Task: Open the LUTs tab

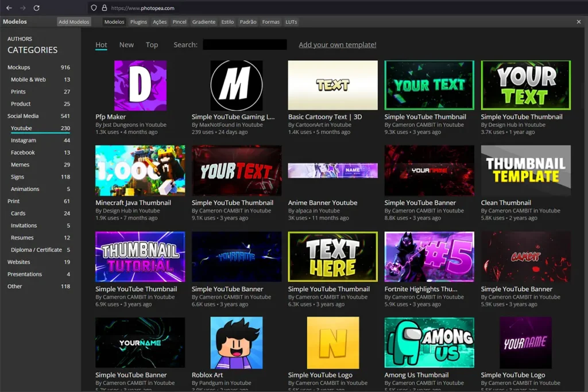Action: pos(291,22)
